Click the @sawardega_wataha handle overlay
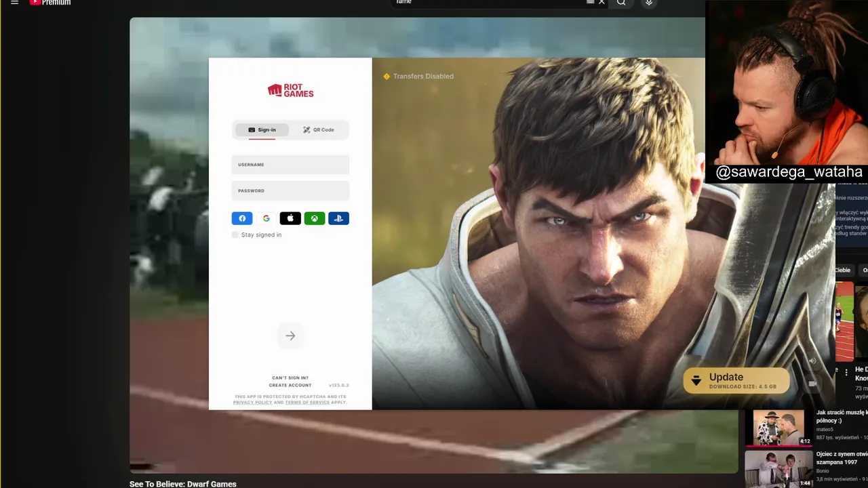Image resolution: width=868 pixels, height=488 pixels. 789,172
